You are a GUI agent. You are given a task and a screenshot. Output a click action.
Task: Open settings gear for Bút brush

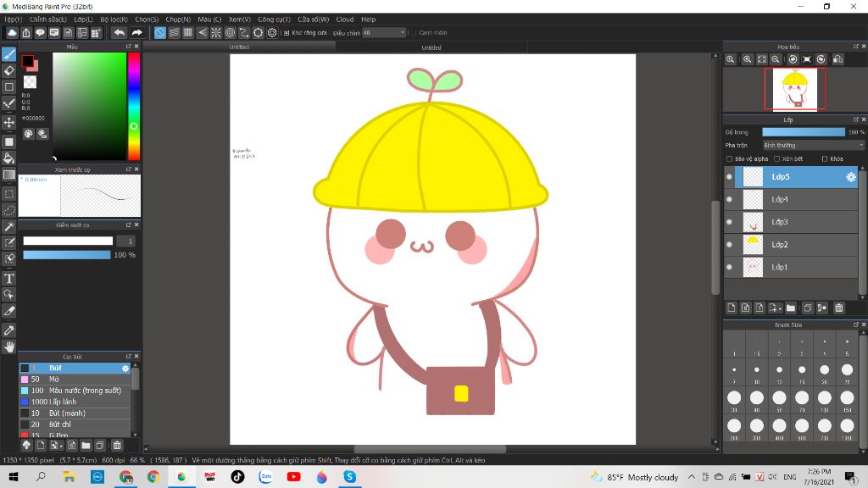pos(125,368)
